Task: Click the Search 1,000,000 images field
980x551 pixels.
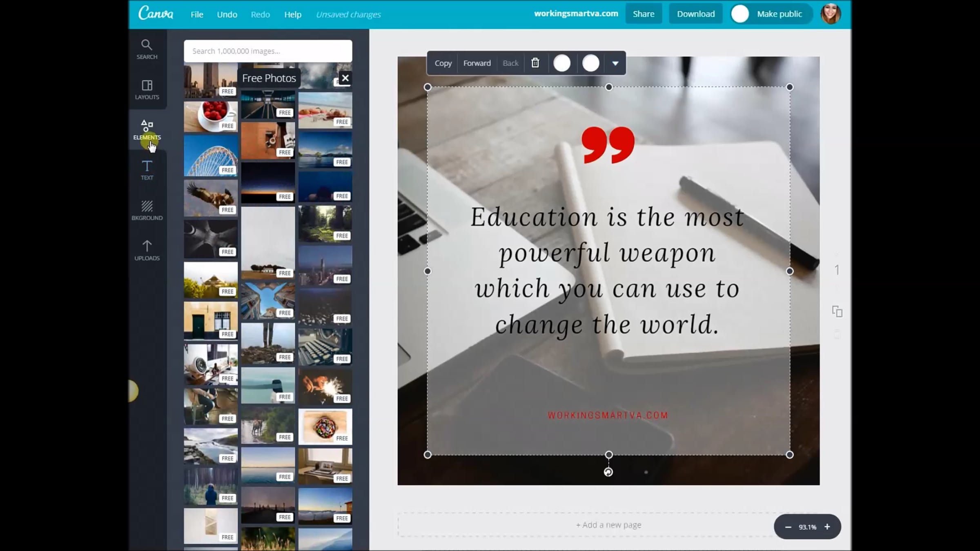Action: click(268, 51)
